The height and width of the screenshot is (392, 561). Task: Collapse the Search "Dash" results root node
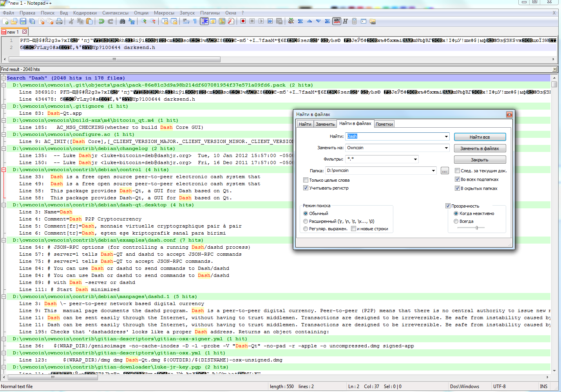[x=4, y=78]
